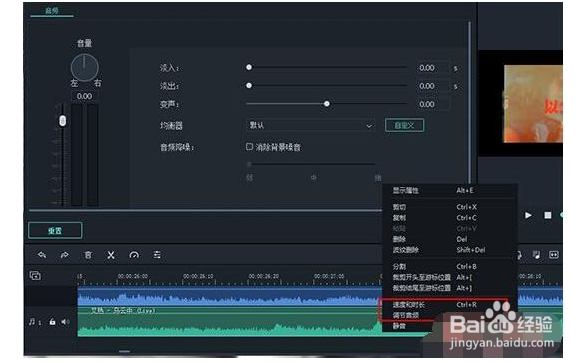Viewport: 587px width, 363px height.
Task: Choose 分割 Ctrl+B in context menu
Action: point(449,266)
